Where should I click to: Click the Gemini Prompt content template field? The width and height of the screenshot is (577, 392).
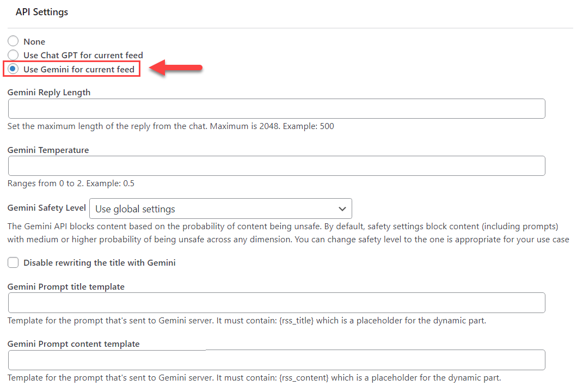tap(277, 360)
